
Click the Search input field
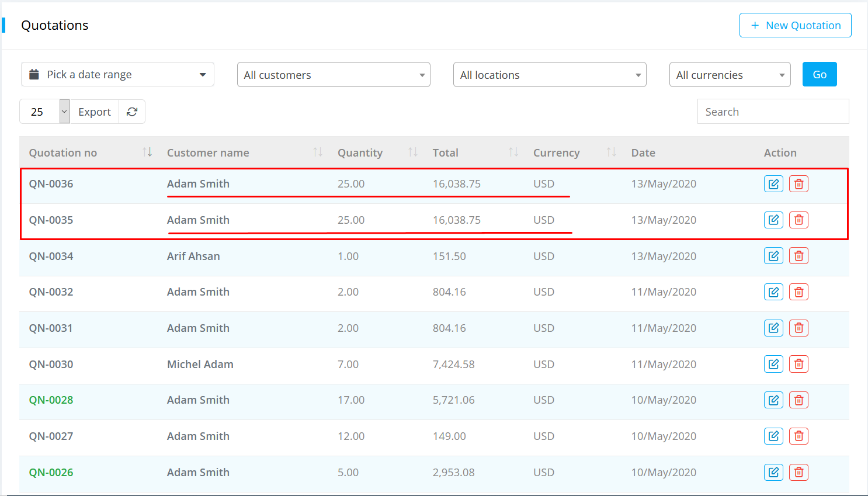[x=773, y=112]
